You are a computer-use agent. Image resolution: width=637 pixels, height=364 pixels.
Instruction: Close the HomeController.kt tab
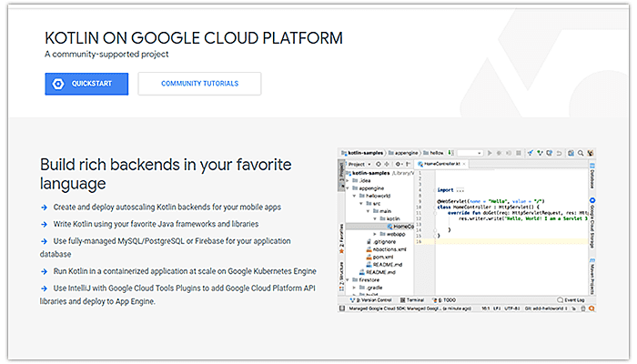tap(464, 164)
